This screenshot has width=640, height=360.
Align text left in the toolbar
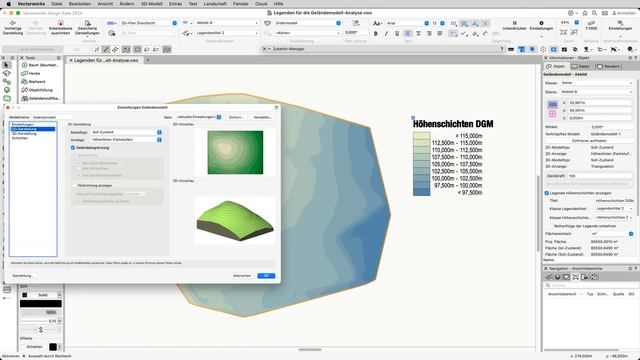[408, 33]
